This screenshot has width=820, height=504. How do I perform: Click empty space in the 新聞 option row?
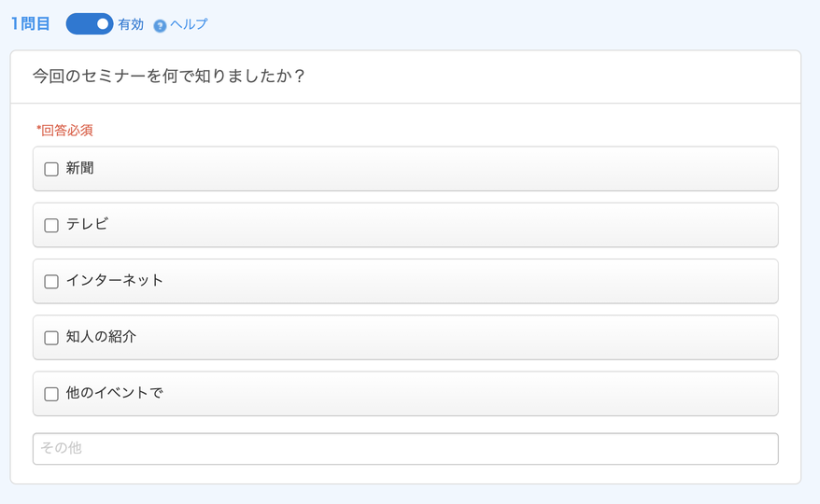[x=434, y=169]
